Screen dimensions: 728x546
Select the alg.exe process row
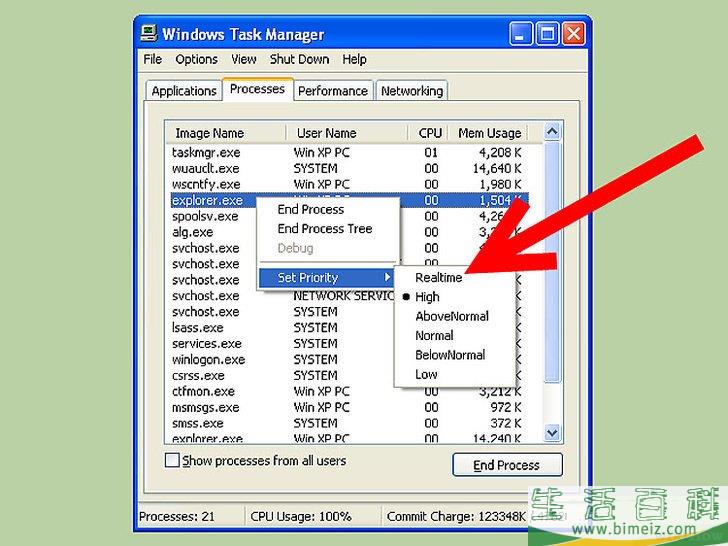(x=349, y=232)
